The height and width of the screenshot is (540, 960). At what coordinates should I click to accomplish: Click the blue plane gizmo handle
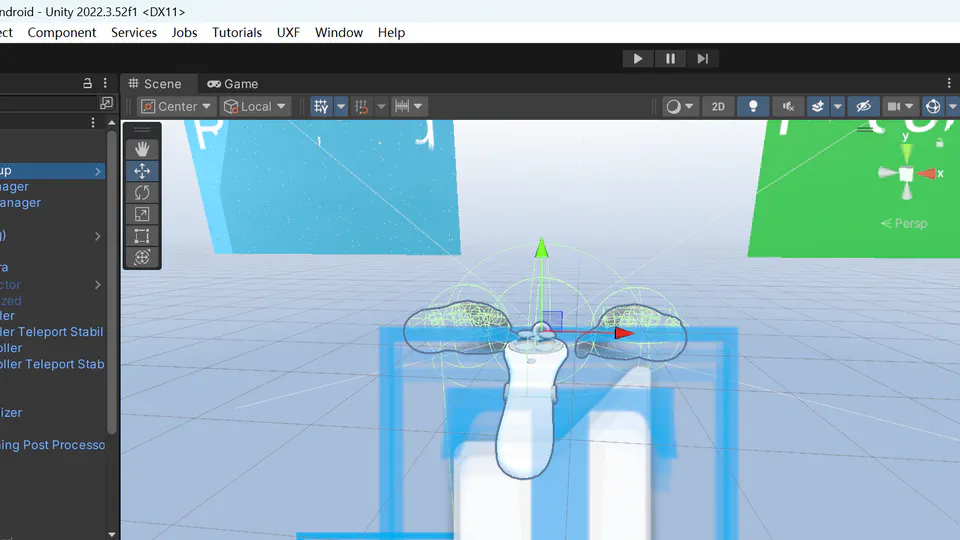pyautogui.click(x=553, y=320)
